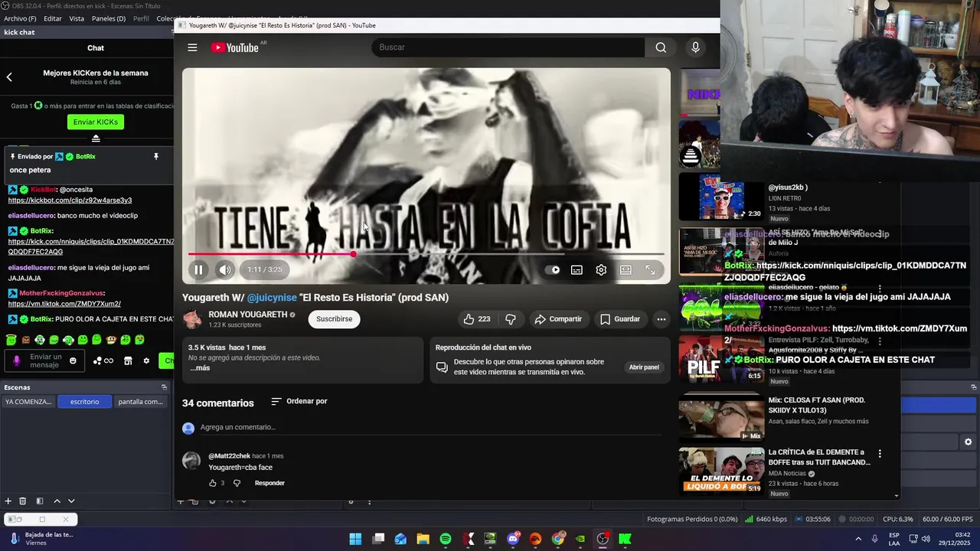
Task: Add a new scene with the plus icon
Action: (8, 501)
